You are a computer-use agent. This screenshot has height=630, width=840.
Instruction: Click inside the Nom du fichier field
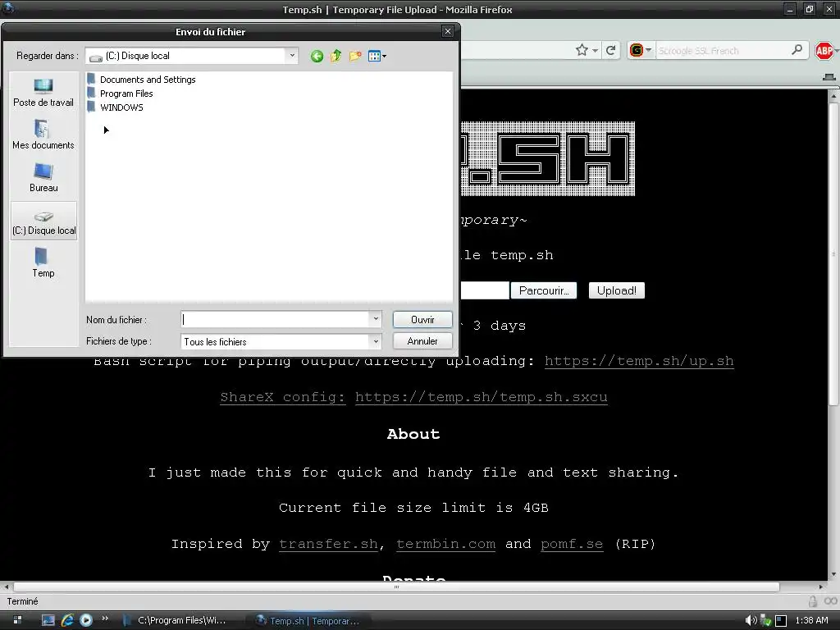click(276, 319)
